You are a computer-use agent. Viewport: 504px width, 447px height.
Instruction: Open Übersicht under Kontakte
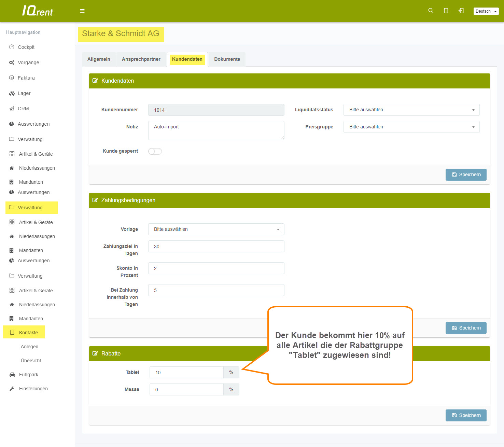click(x=31, y=361)
